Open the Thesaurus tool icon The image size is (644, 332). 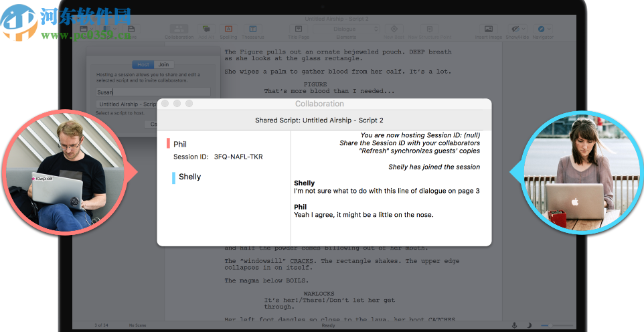[252, 29]
